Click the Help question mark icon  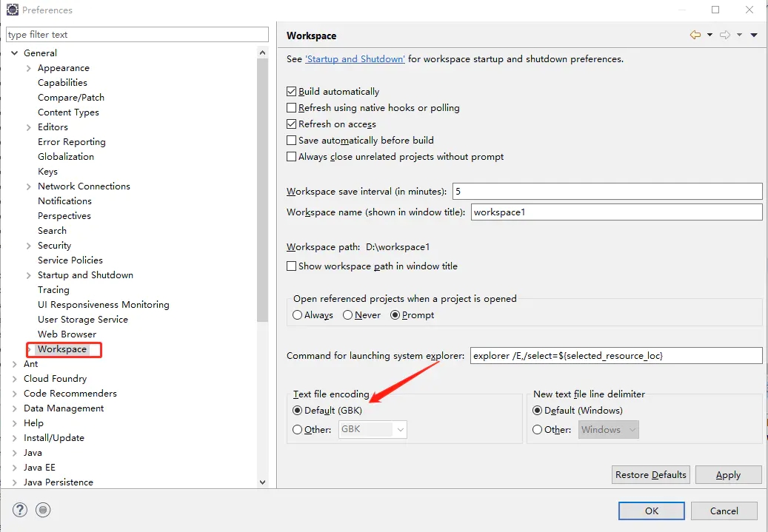coord(20,509)
